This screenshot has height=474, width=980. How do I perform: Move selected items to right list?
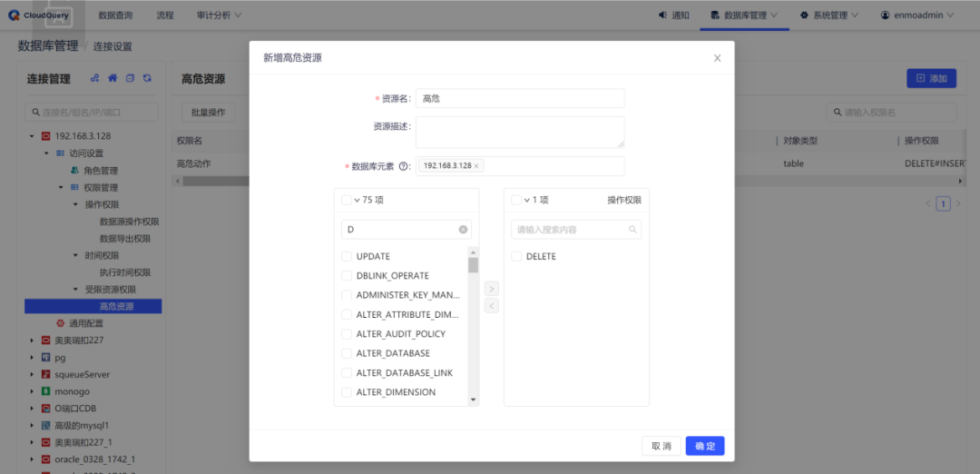[x=492, y=289]
